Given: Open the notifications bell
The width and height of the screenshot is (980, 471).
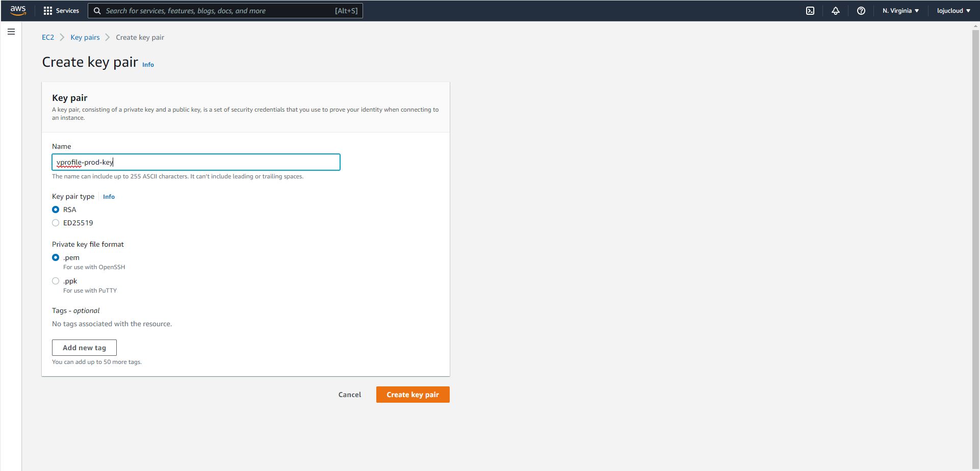Looking at the screenshot, I should pyautogui.click(x=835, y=11).
